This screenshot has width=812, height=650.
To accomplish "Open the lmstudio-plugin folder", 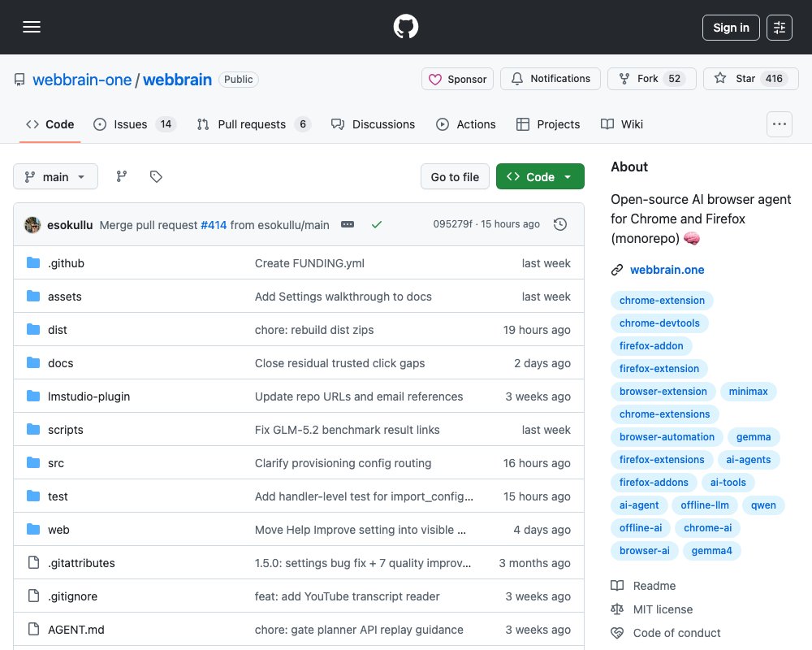I will pos(89,396).
